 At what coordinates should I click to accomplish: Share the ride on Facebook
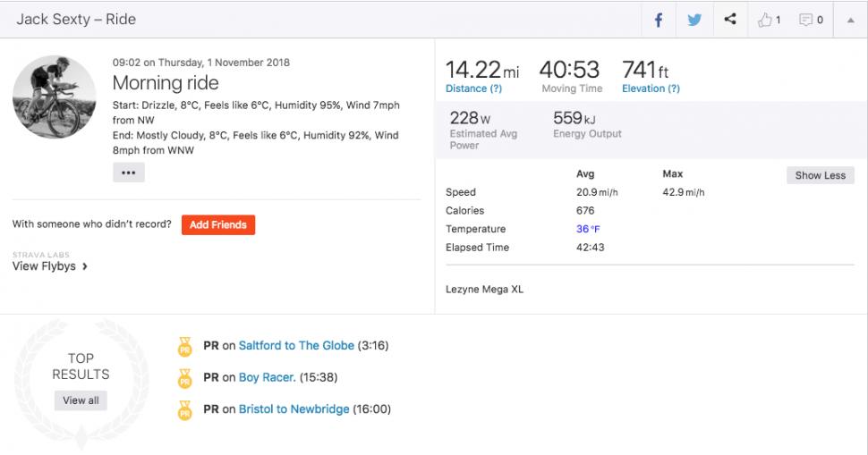coord(659,20)
